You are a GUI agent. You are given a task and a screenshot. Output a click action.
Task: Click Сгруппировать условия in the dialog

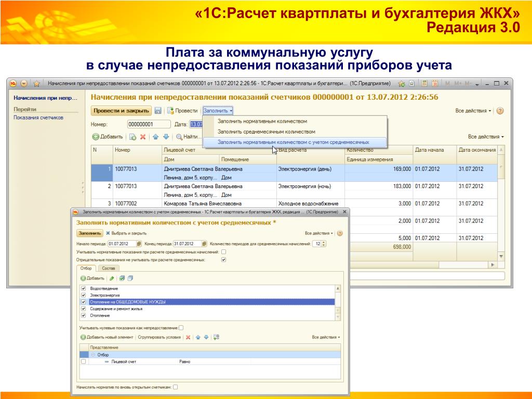(x=159, y=337)
